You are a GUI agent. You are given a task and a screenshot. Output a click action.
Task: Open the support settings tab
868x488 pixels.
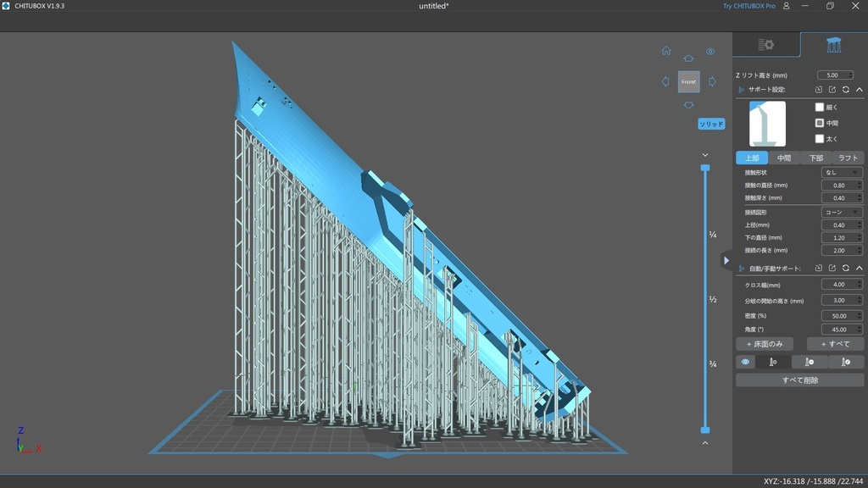834,45
